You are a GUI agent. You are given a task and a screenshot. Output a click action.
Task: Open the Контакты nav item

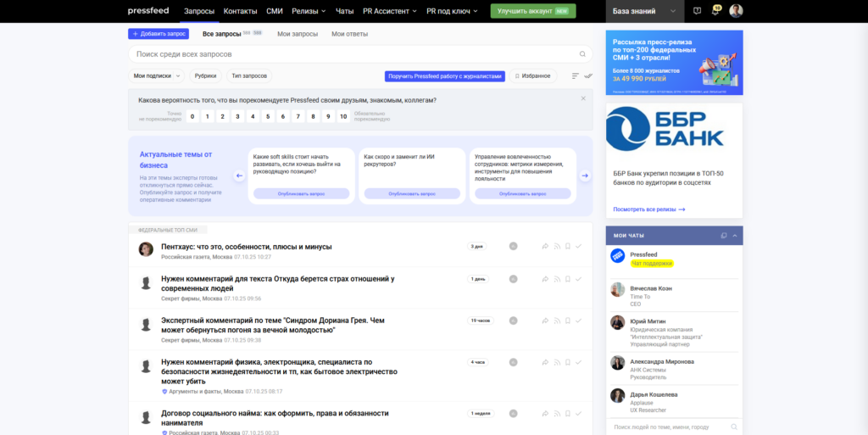click(x=240, y=11)
